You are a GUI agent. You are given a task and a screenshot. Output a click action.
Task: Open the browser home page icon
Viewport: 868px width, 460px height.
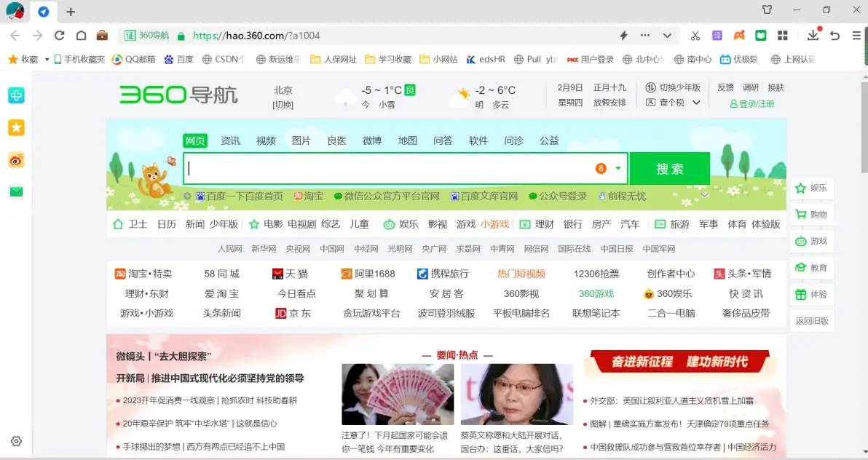click(82, 36)
